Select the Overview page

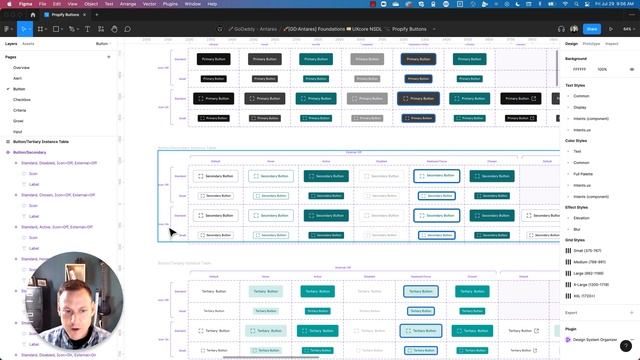pyautogui.click(x=21, y=68)
